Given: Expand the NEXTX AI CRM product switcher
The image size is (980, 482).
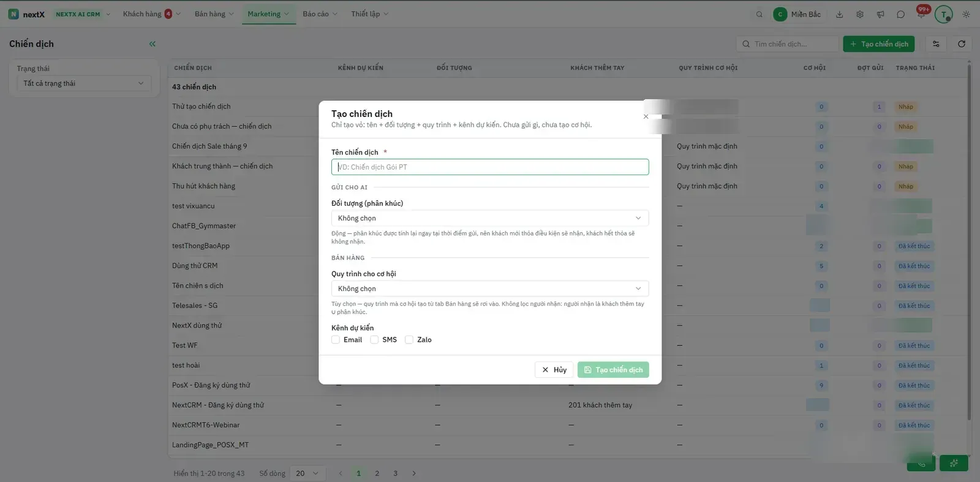Looking at the screenshot, I should (x=83, y=14).
